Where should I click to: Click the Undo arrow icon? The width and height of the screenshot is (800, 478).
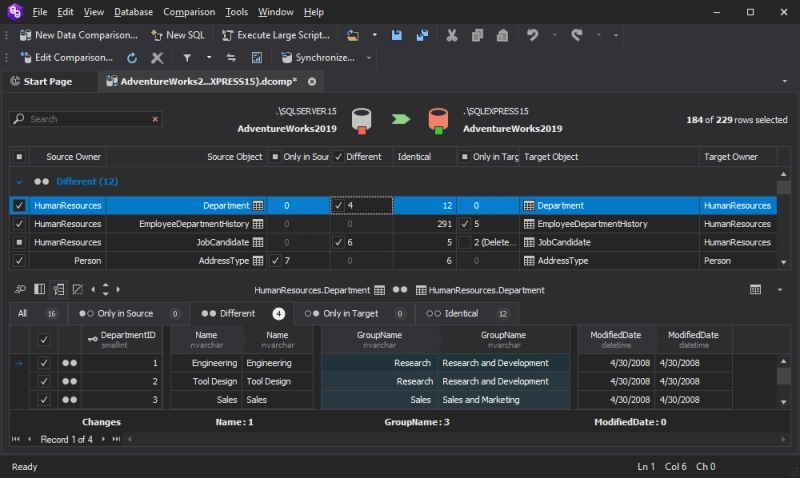tap(533, 35)
